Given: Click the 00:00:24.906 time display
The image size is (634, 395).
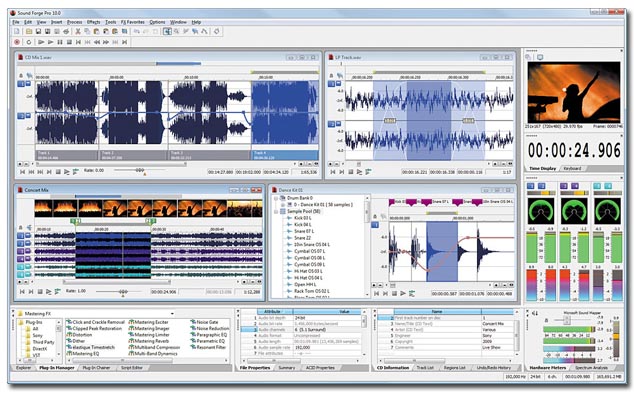Looking at the screenshot, I should [574, 150].
